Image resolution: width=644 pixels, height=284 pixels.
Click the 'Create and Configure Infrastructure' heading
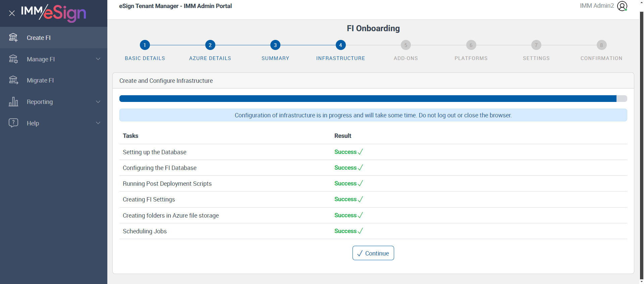pos(166,81)
